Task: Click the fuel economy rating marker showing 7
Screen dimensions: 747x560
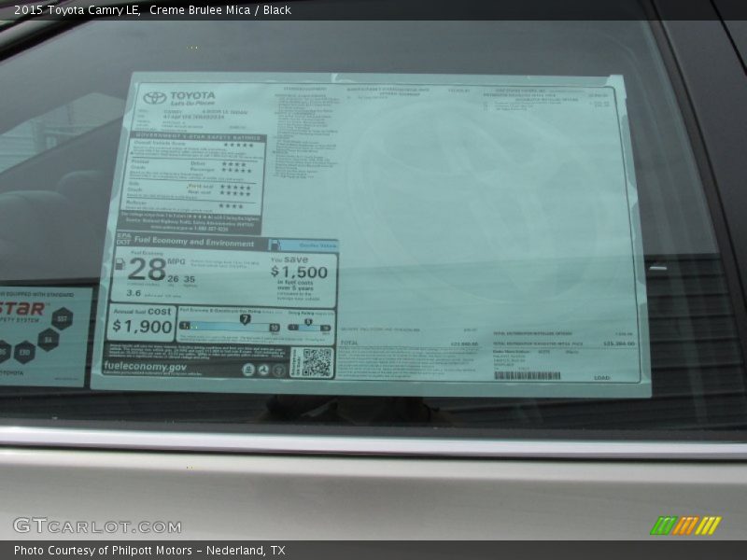Action: (x=245, y=319)
